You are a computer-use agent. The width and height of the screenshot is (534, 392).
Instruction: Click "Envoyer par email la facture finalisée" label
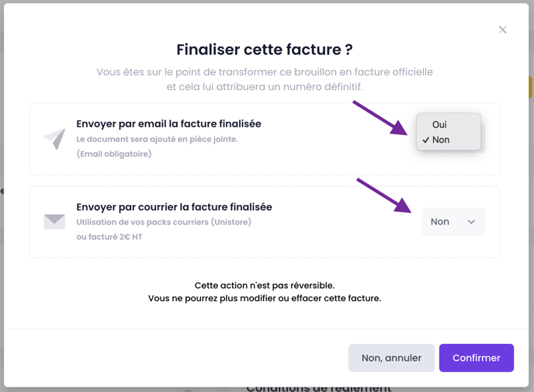pyautogui.click(x=168, y=123)
